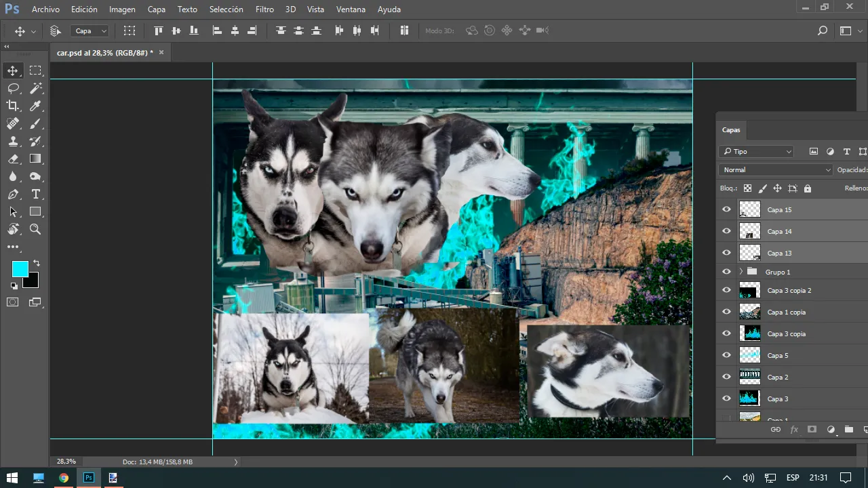Viewport: 868px width, 488px height.
Task: Expand the collapsed toolbar double arrows
Action: coord(7,47)
